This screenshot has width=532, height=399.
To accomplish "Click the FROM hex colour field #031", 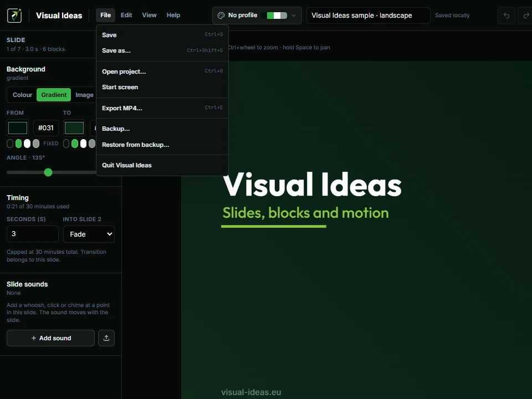I will click(x=46, y=128).
